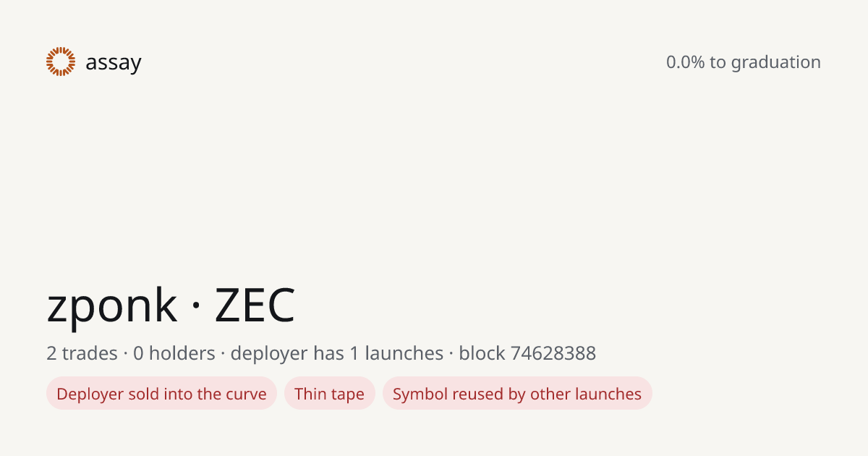Screen dimensions: 868x456
Task: Select the number 74628388
Action: click(x=553, y=353)
